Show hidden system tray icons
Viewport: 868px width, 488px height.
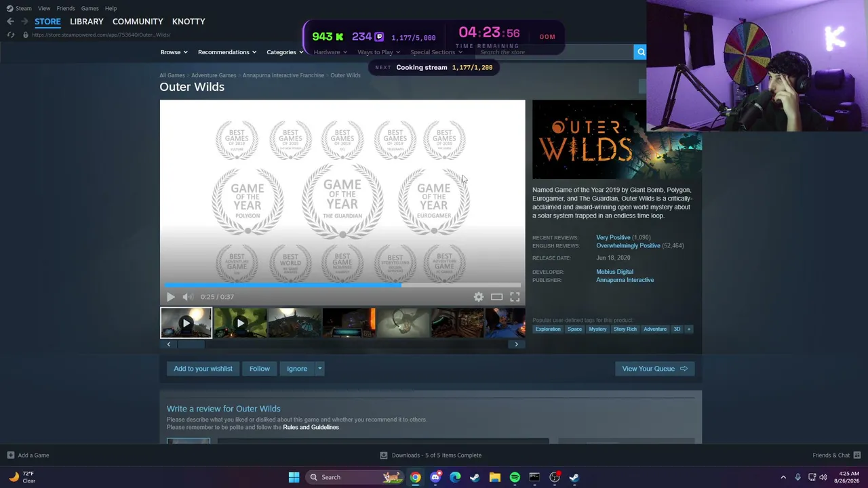(x=783, y=477)
